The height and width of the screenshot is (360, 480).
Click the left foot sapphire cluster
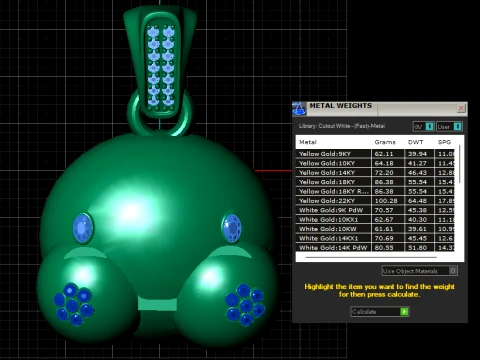[74, 304]
